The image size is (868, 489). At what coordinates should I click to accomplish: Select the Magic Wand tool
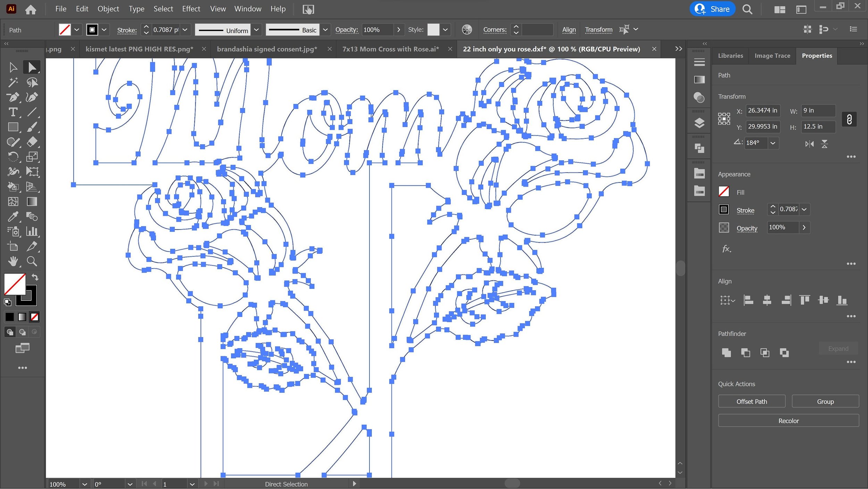click(x=13, y=82)
